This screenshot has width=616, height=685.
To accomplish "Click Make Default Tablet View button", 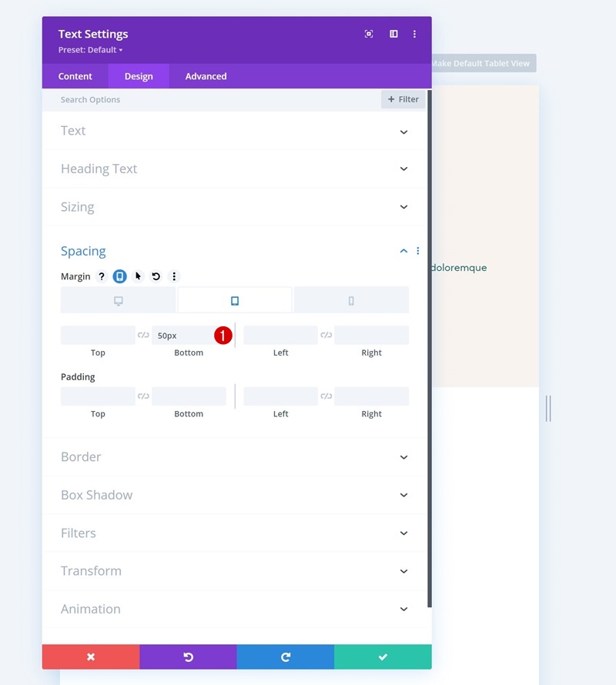I will (x=484, y=63).
